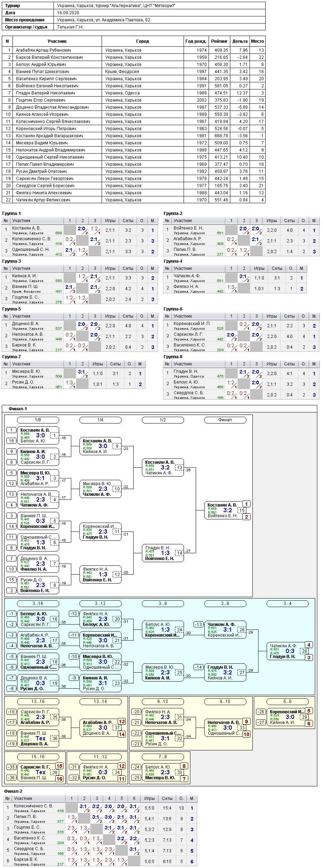Click the Группа-1 table "Сеты" header
Screen dimensions: 323x868
[x=128, y=221]
